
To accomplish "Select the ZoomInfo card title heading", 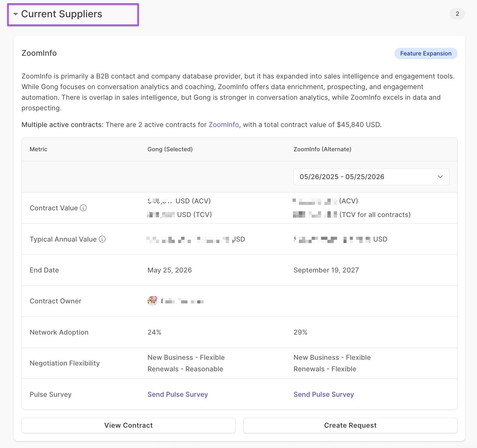I will (x=39, y=53).
